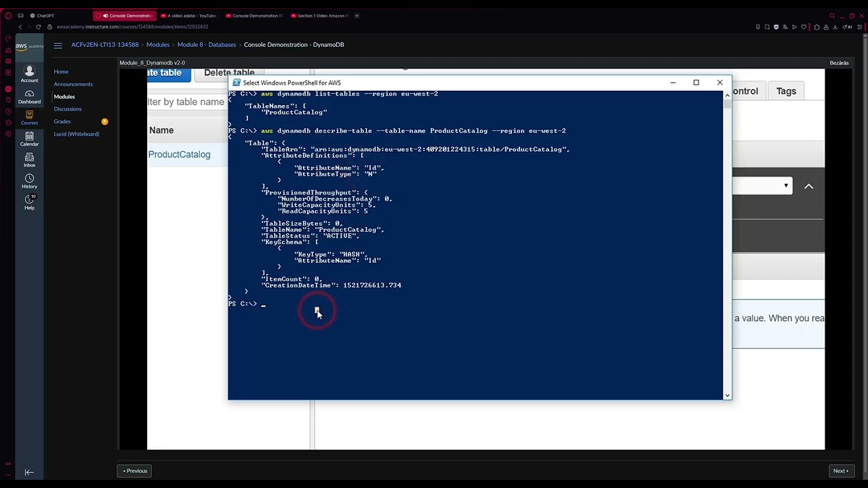Click the ProductCatalog table link
Image resolution: width=868 pixels, height=488 pixels.
pyautogui.click(x=179, y=155)
